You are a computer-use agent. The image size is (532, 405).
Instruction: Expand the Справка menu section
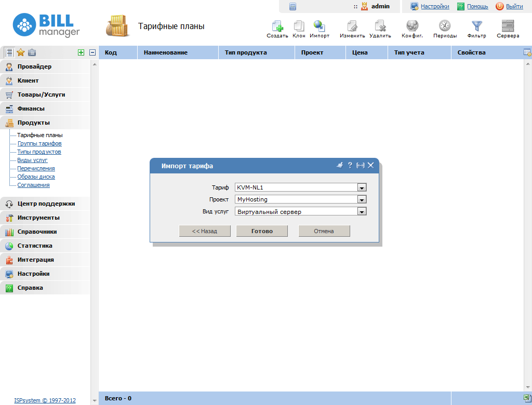click(45, 288)
